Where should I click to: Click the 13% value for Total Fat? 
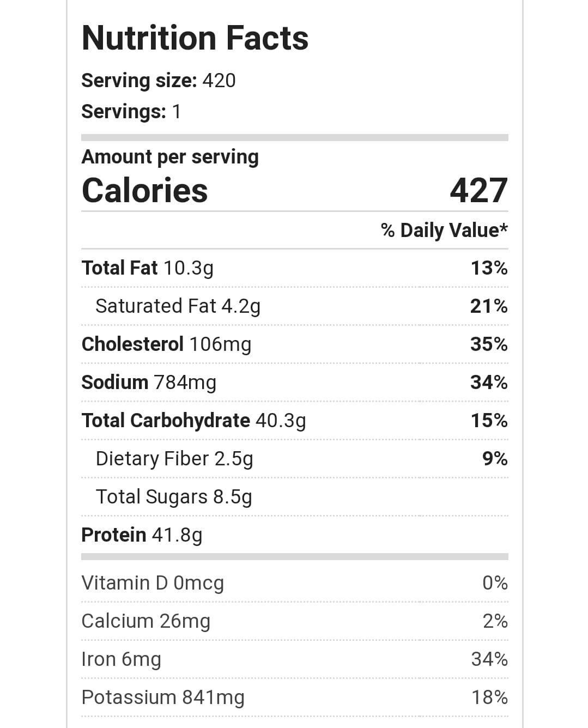pyautogui.click(x=489, y=268)
